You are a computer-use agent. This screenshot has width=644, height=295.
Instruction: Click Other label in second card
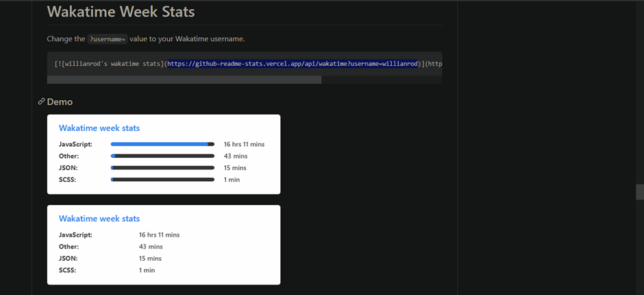click(x=69, y=246)
